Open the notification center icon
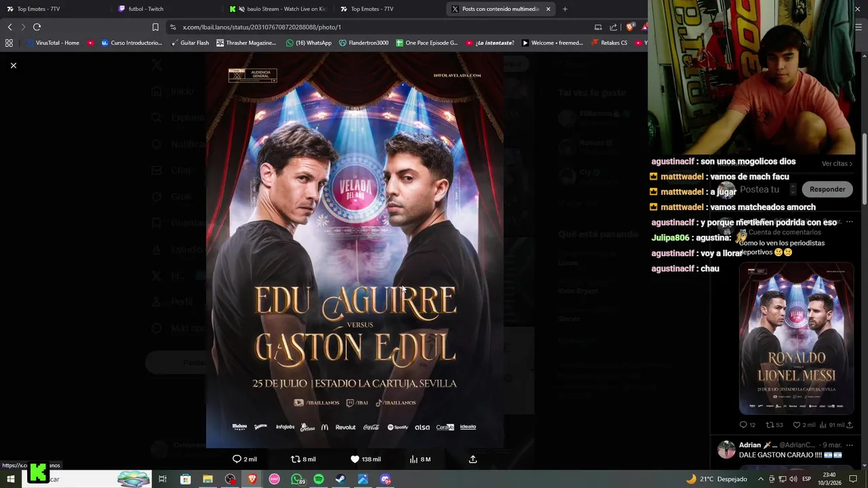 854,479
